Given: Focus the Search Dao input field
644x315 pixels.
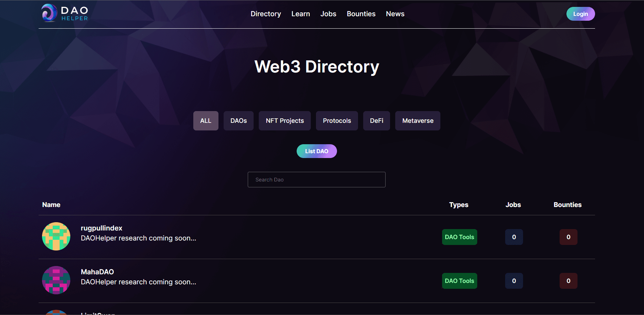Looking at the screenshot, I should pyautogui.click(x=317, y=180).
